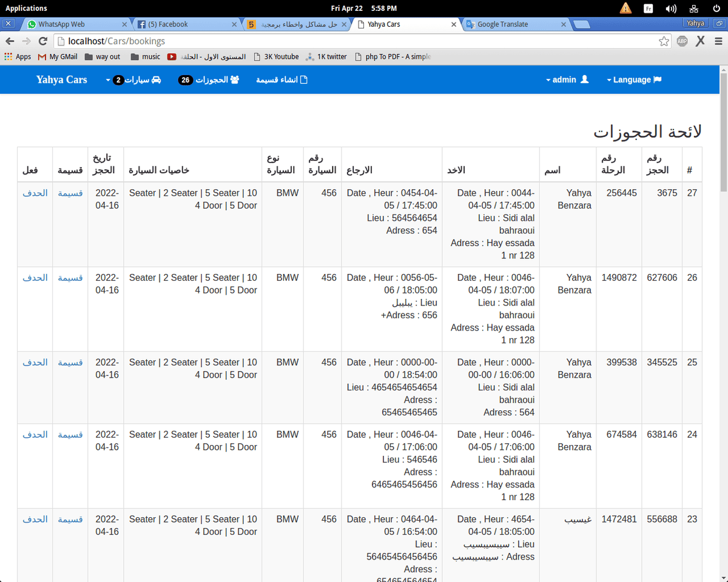Open the Language dropdown
The width and height of the screenshot is (728, 582).
click(x=633, y=80)
